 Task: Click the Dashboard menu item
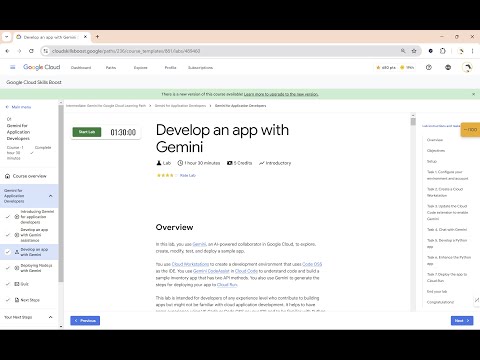pos(81,67)
